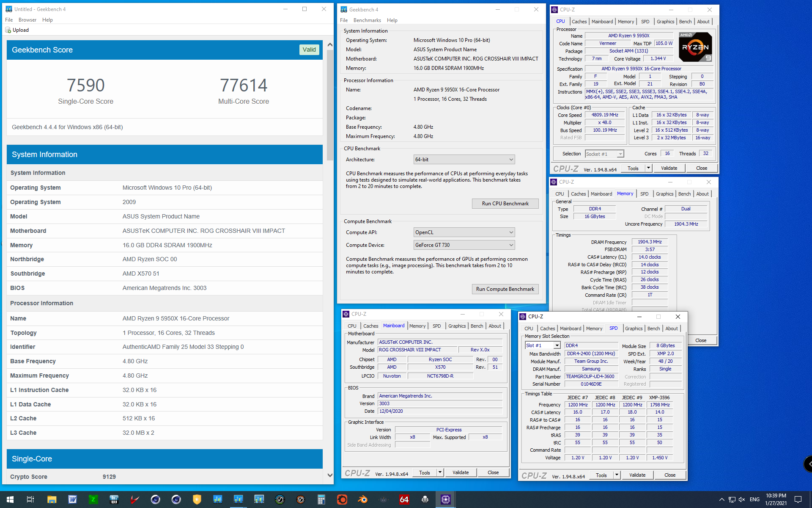Click the Geekbench results scroll-up arrow
Viewport: 812px width, 508px height.
click(x=330, y=44)
